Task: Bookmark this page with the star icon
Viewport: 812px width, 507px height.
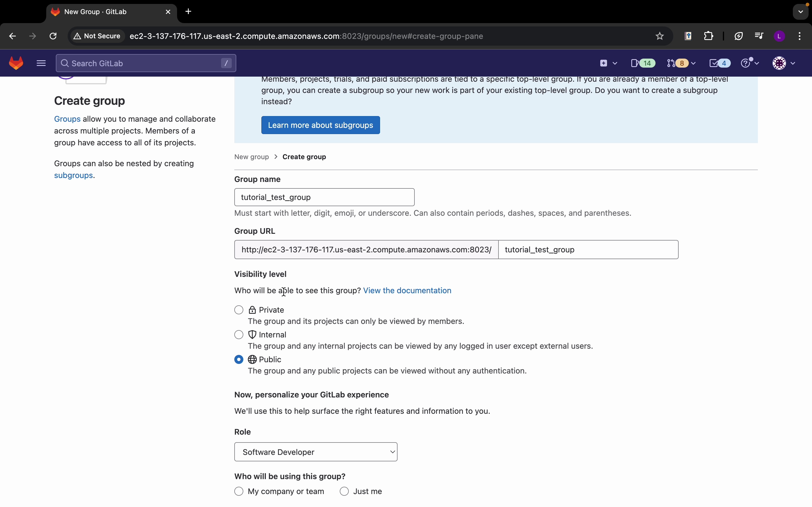Action: tap(660, 36)
